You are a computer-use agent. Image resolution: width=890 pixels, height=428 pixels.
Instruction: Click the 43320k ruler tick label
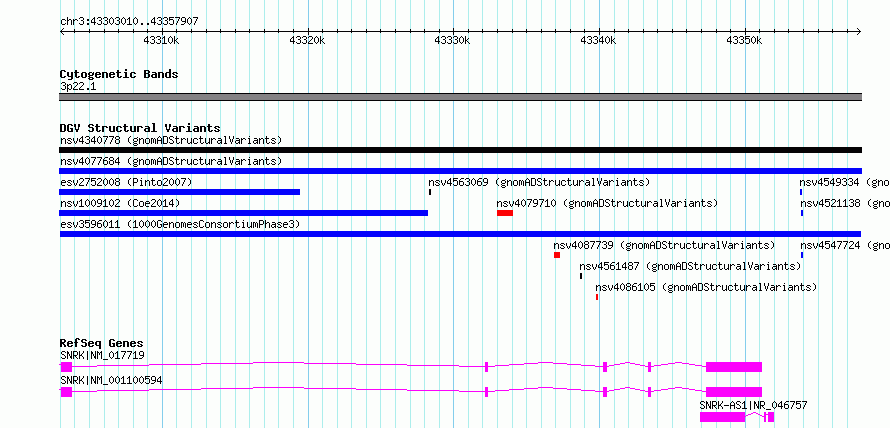pyautogui.click(x=307, y=41)
